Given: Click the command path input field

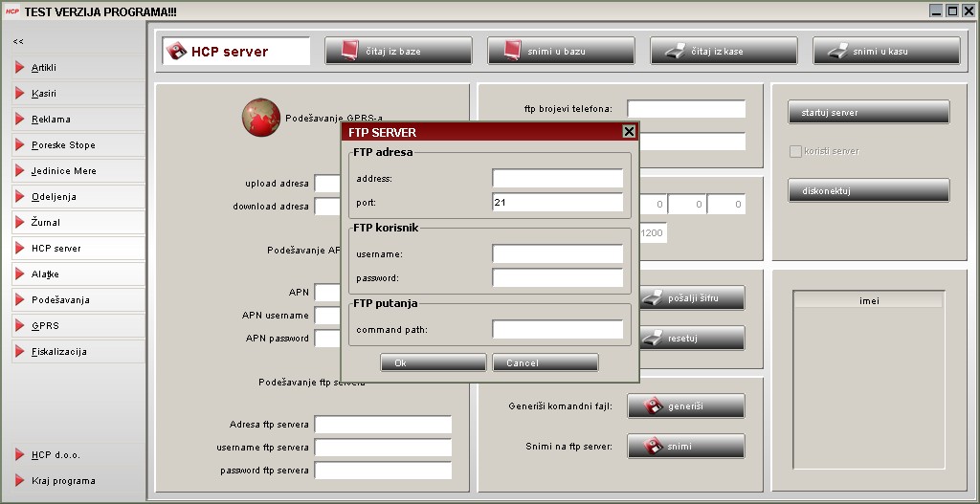Looking at the screenshot, I should 557,330.
